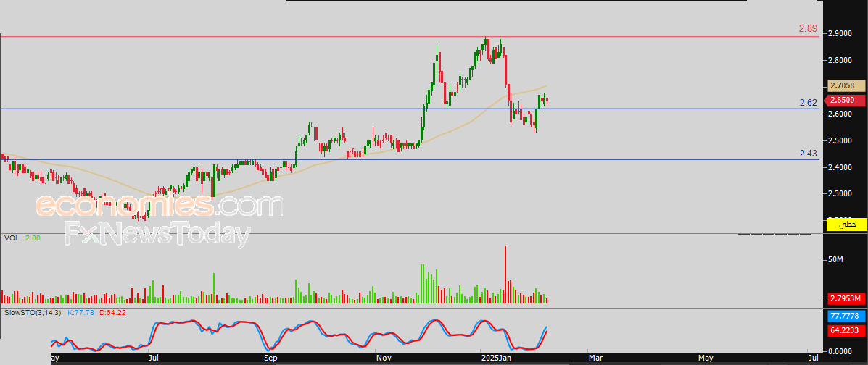Click the SlowSTO(3,14,3) indicator label
Screen dimensions: 868x365
tap(32, 312)
